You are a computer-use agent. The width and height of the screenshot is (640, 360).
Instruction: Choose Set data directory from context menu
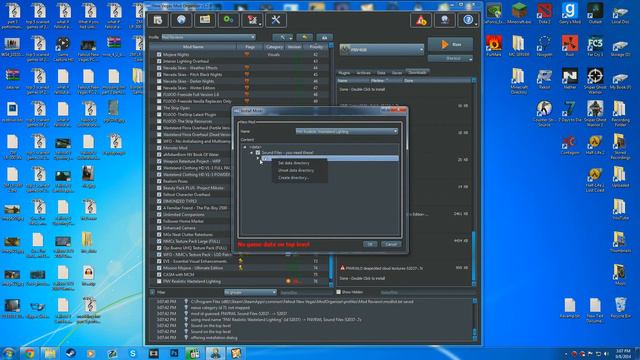coord(294,163)
